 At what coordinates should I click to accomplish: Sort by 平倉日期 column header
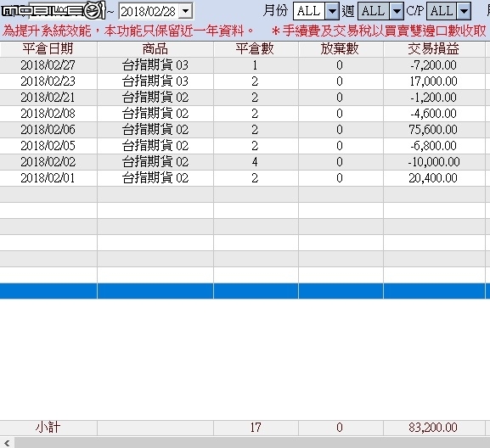click(x=48, y=49)
